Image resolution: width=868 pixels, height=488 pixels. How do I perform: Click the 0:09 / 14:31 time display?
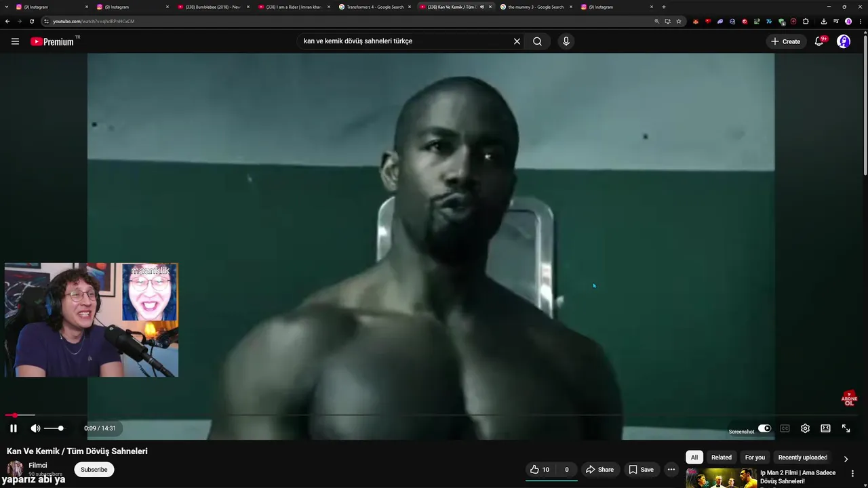click(x=100, y=428)
